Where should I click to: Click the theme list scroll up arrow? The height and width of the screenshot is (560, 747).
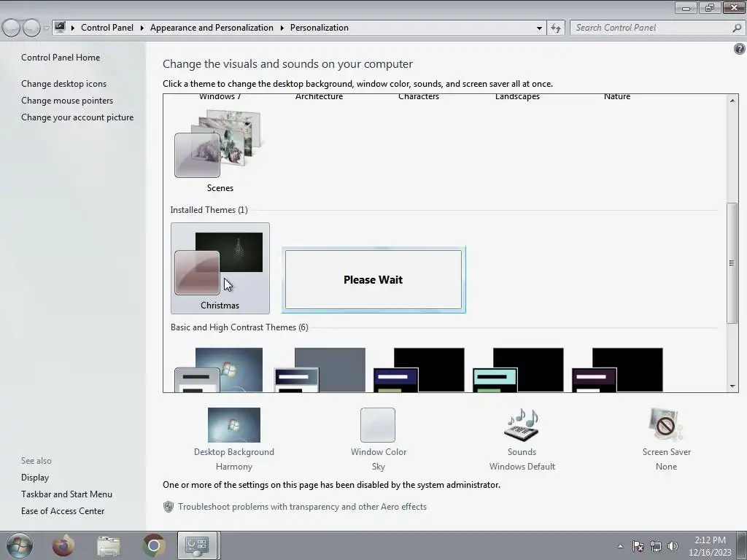(732, 101)
